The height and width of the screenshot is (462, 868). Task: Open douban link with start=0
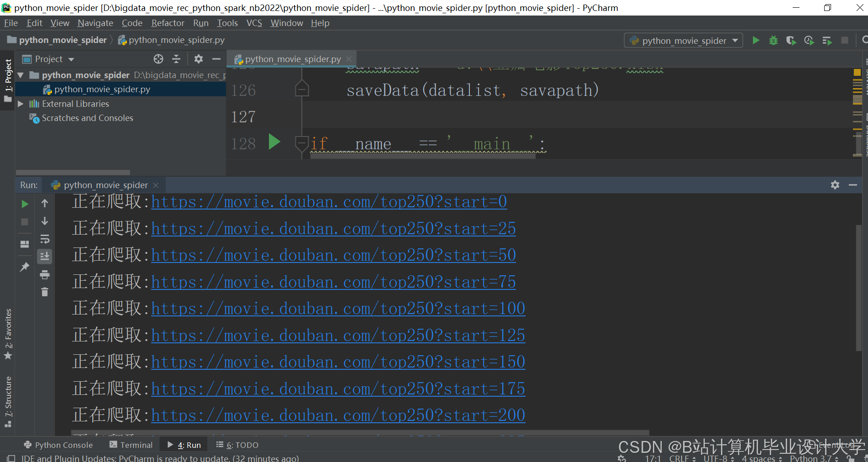[329, 202]
